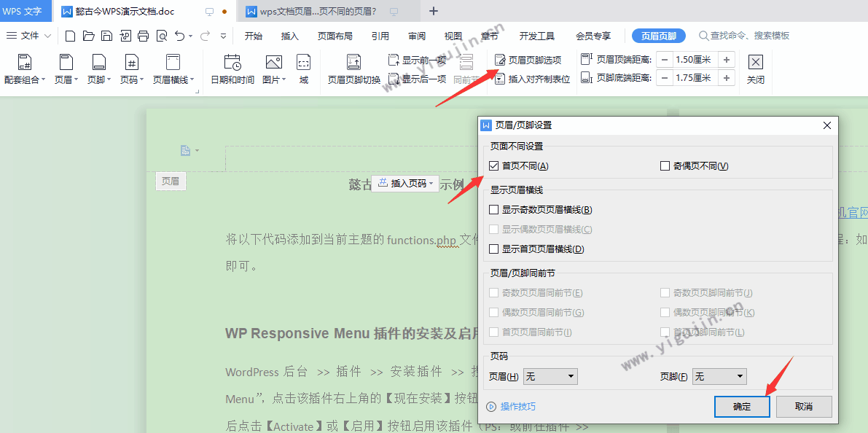Image resolution: width=868 pixels, height=433 pixels.
Task: Click 显示前一项 show previous
Action: [x=418, y=60]
